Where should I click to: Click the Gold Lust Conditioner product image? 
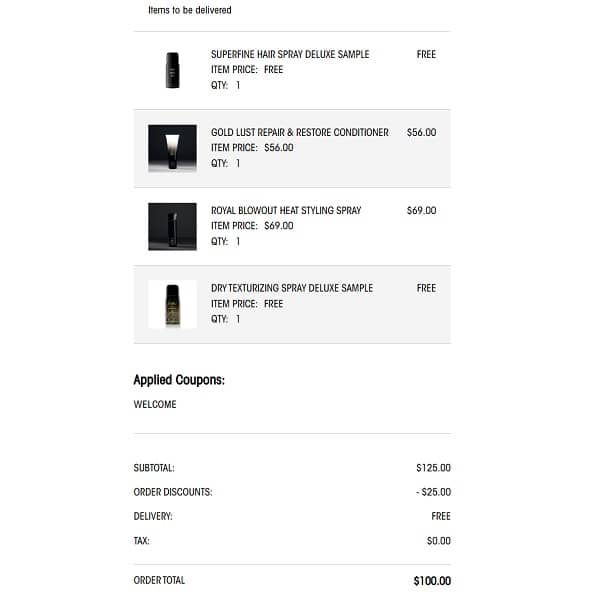tap(172, 148)
